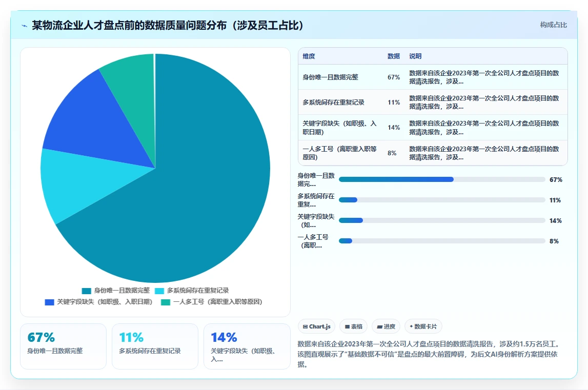Click the 8% value in table
Viewport: 588px width, 390px height.
tap(392, 153)
